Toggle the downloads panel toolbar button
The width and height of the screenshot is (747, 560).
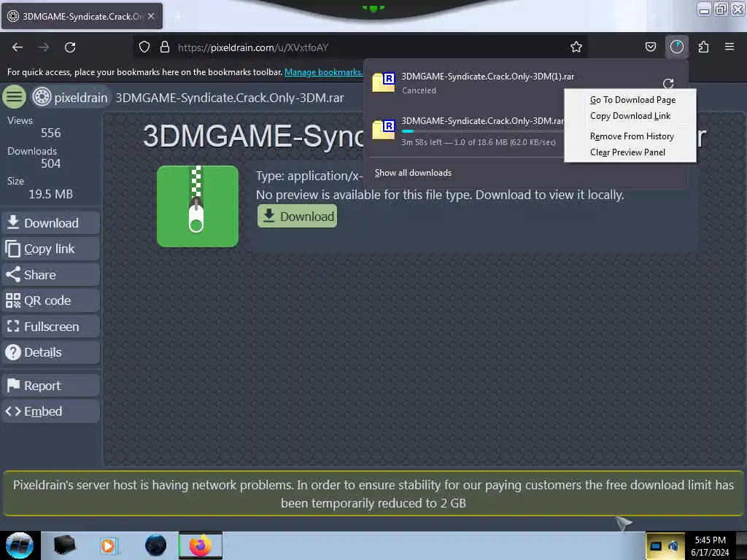(x=676, y=47)
